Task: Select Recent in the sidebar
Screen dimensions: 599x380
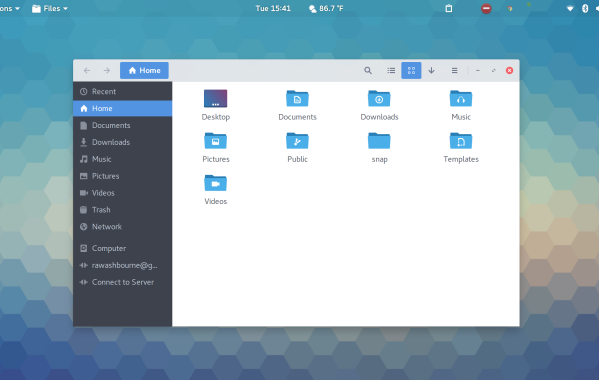Action: point(122,92)
